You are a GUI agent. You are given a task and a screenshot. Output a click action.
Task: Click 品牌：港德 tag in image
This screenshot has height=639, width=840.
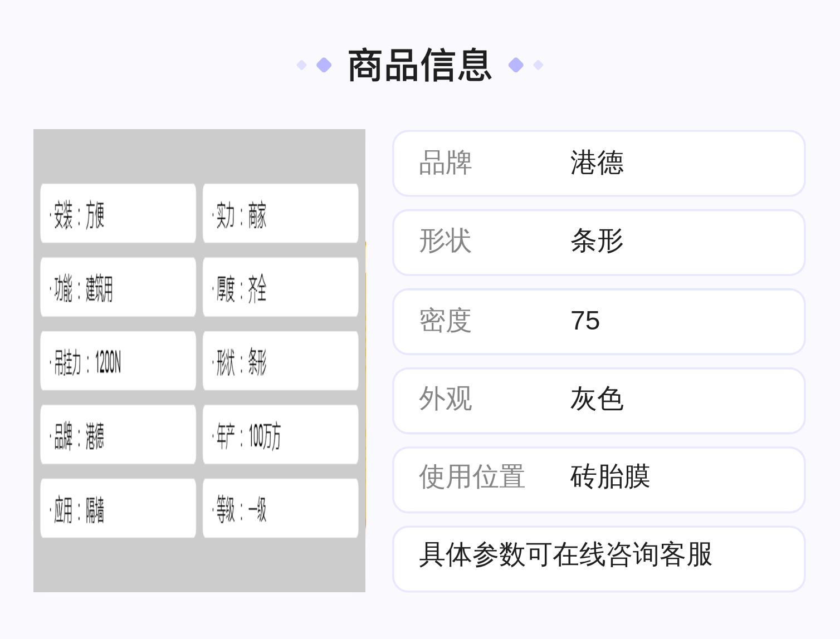(x=118, y=435)
